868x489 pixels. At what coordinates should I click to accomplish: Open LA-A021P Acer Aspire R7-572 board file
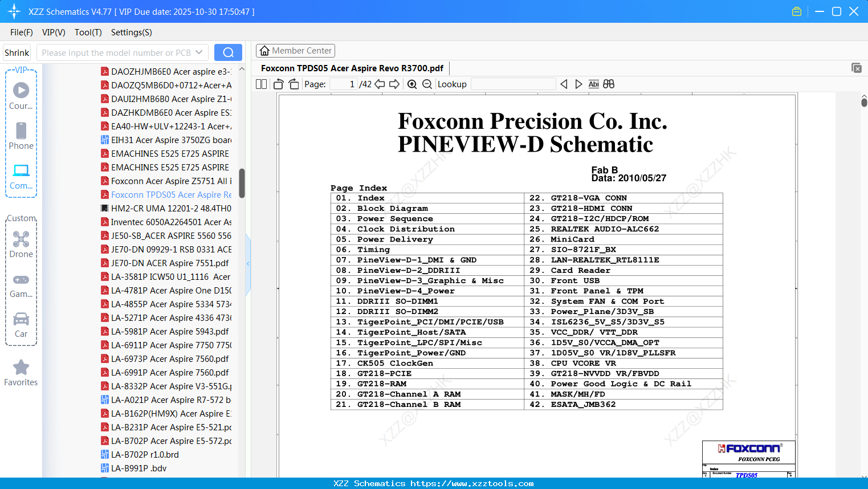click(x=166, y=400)
